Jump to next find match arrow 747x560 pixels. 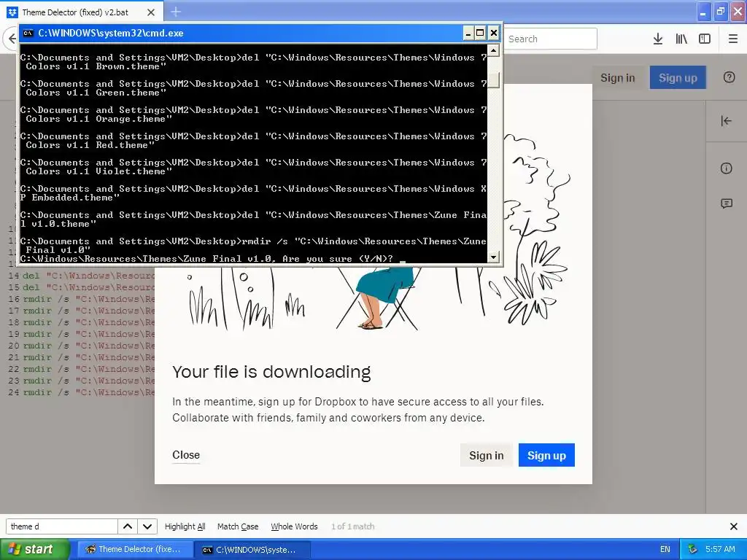[147, 526]
